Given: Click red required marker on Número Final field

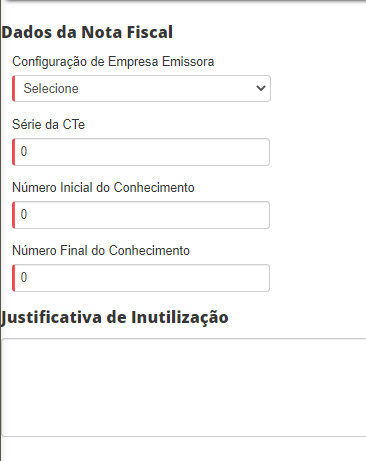Looking at the screenshot, I should click(x=14, y=278).
